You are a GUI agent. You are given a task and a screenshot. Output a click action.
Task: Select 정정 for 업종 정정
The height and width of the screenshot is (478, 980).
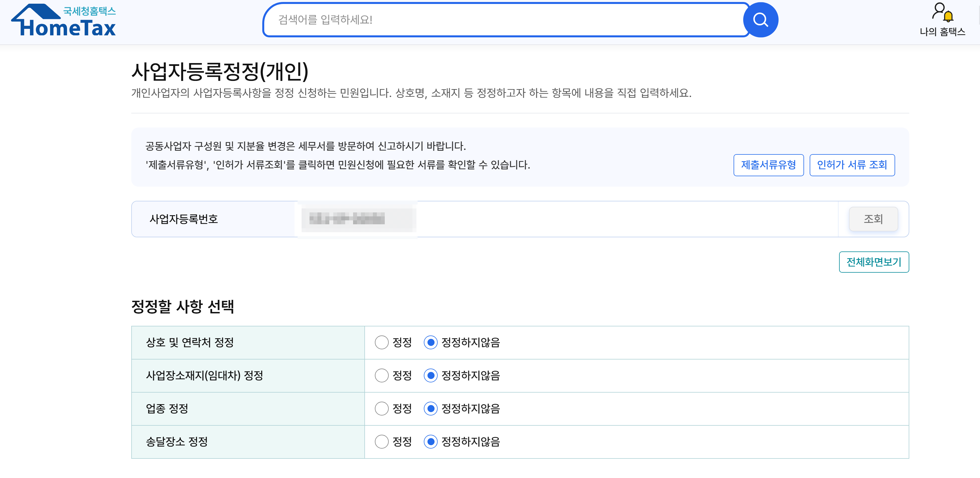(382, 408)
